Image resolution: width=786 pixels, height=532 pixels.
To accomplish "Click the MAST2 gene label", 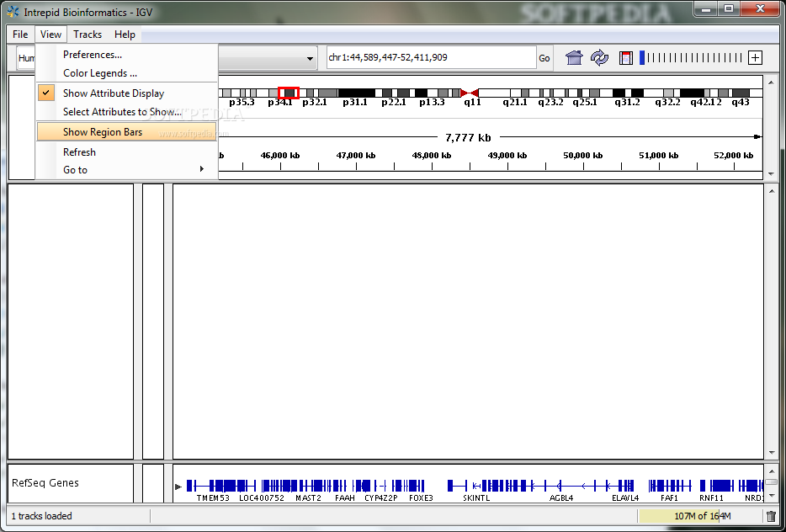I will 308,497.
